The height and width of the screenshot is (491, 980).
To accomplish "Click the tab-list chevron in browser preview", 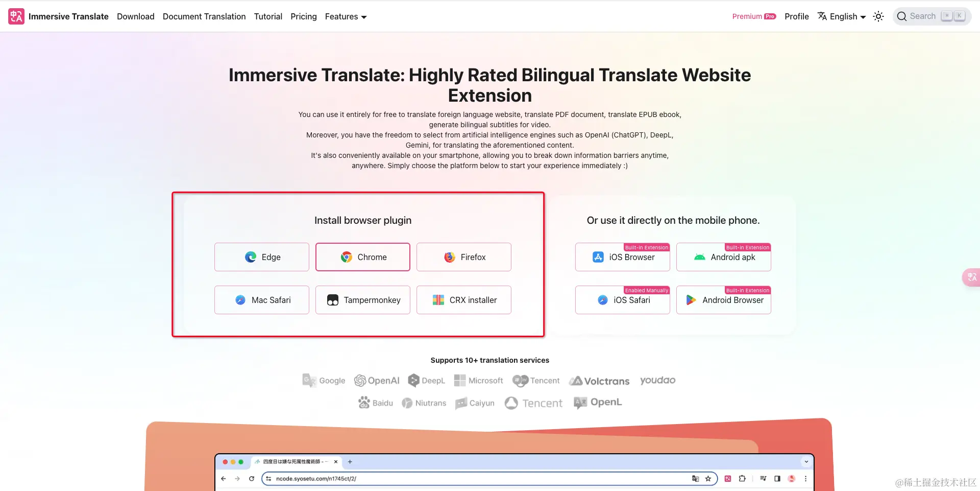I will 806,462.
